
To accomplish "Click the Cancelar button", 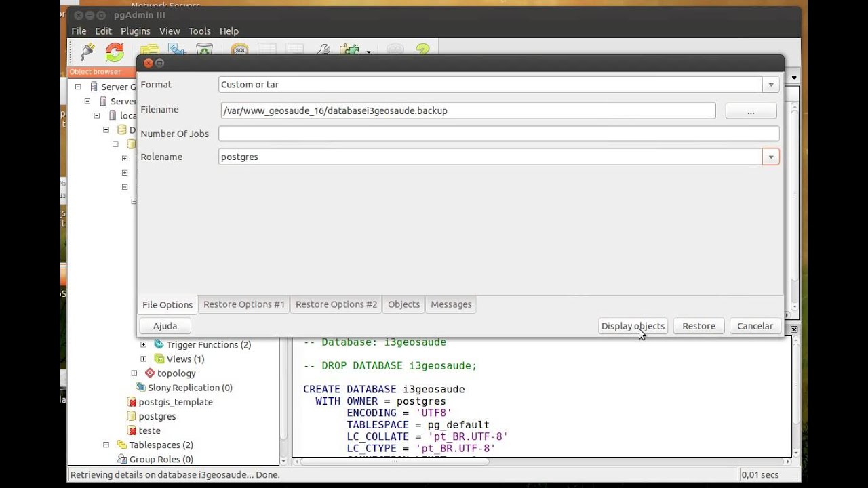I will pos(755,326).
